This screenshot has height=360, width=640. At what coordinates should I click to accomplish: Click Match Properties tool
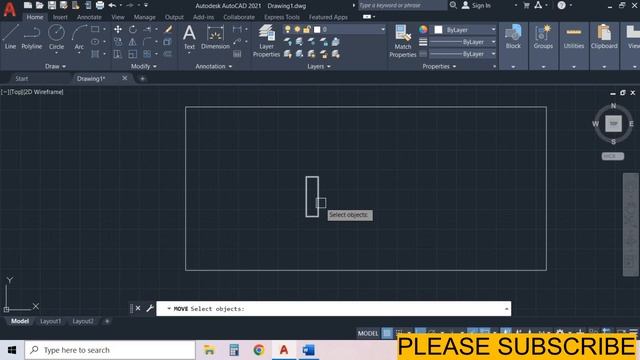coord(402,41)
